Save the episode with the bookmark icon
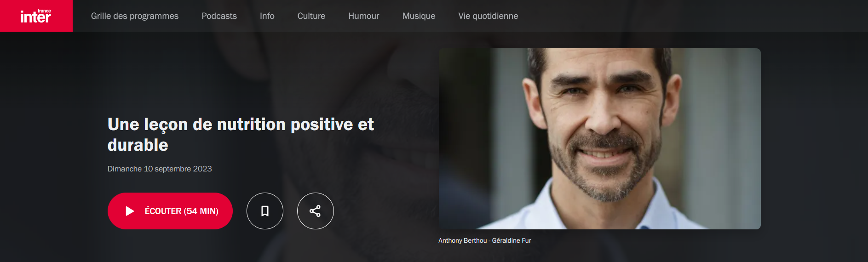 click(265, 211)
